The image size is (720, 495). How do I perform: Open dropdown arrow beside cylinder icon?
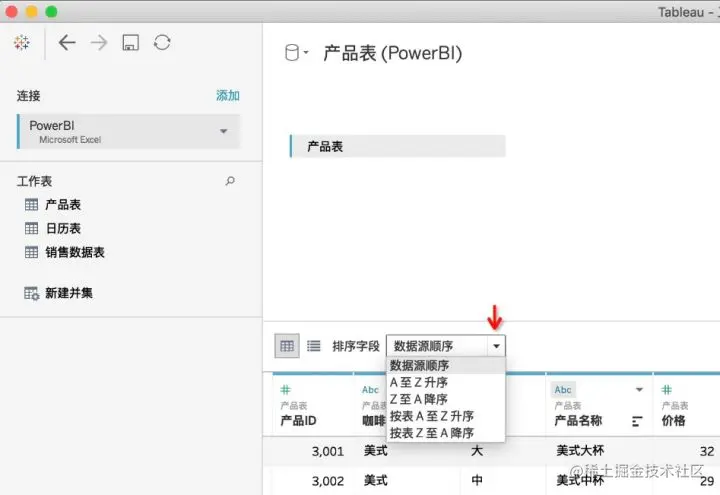point(306,52)
